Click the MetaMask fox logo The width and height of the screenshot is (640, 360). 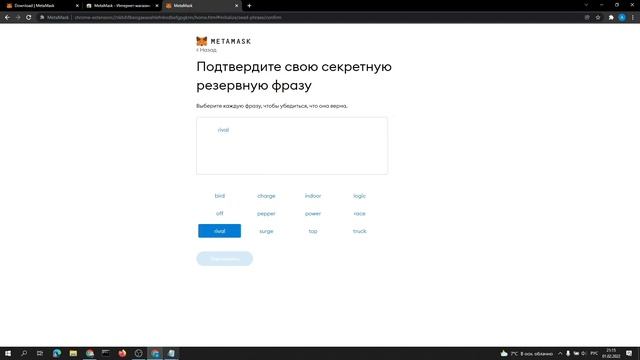[x=202, y=41]
